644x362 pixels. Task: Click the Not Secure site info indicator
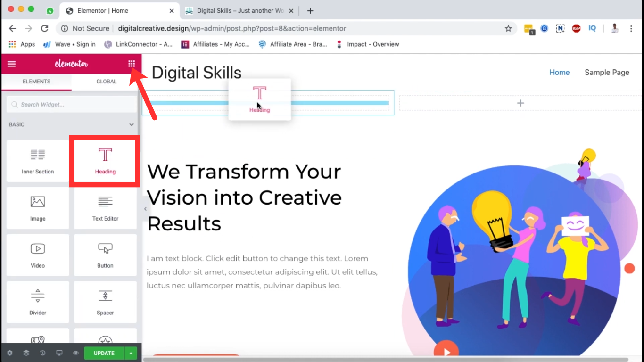85,28
